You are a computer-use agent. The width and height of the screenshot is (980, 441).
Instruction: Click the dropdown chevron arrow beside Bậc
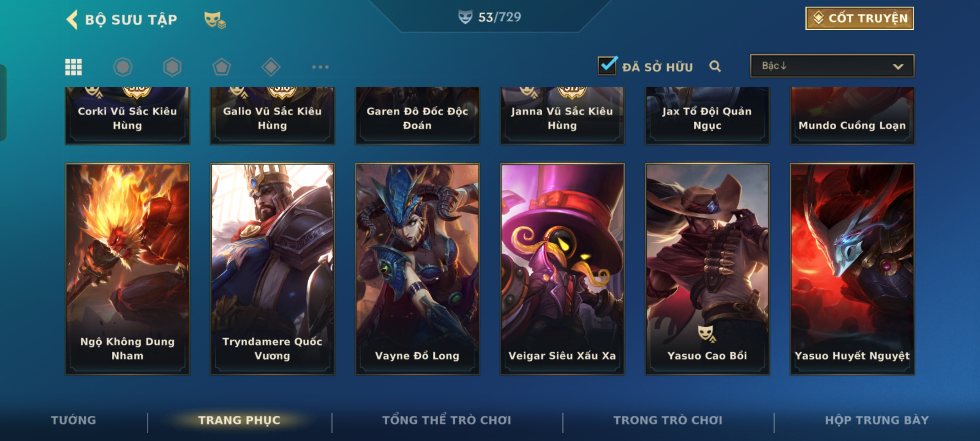click(898, 67)
